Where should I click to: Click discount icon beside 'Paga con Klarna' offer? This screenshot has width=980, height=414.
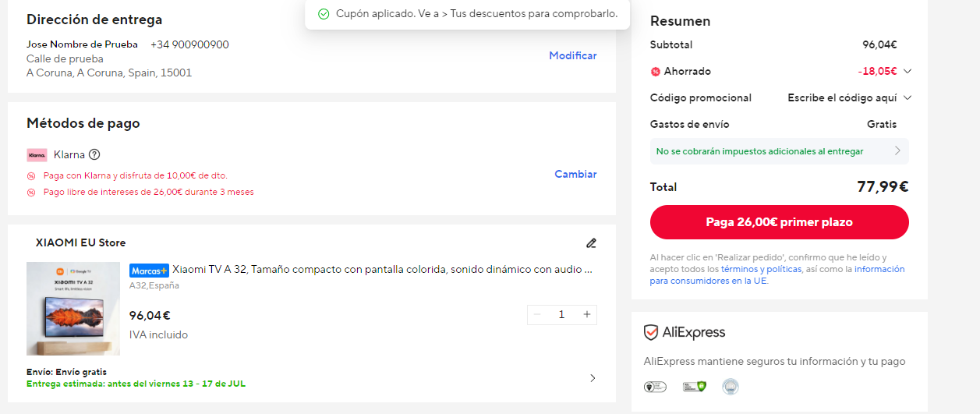tap(31, 176)
